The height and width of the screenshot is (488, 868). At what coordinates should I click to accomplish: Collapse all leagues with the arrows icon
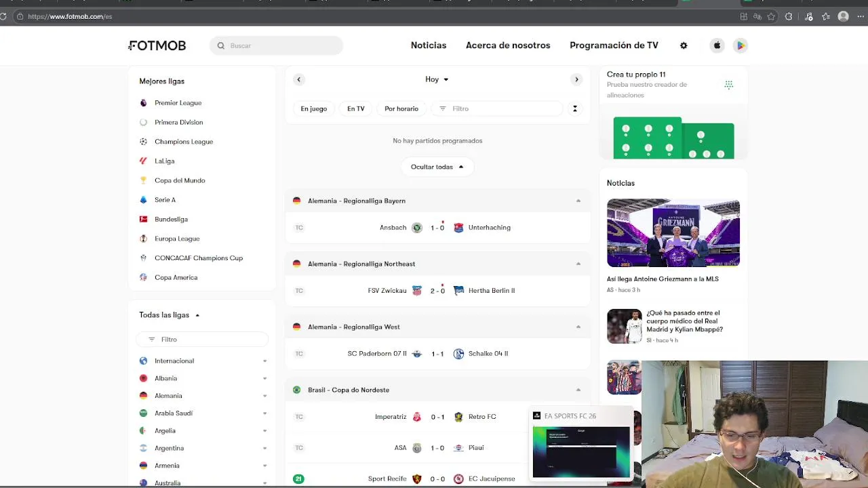click(x=575, y=108)
